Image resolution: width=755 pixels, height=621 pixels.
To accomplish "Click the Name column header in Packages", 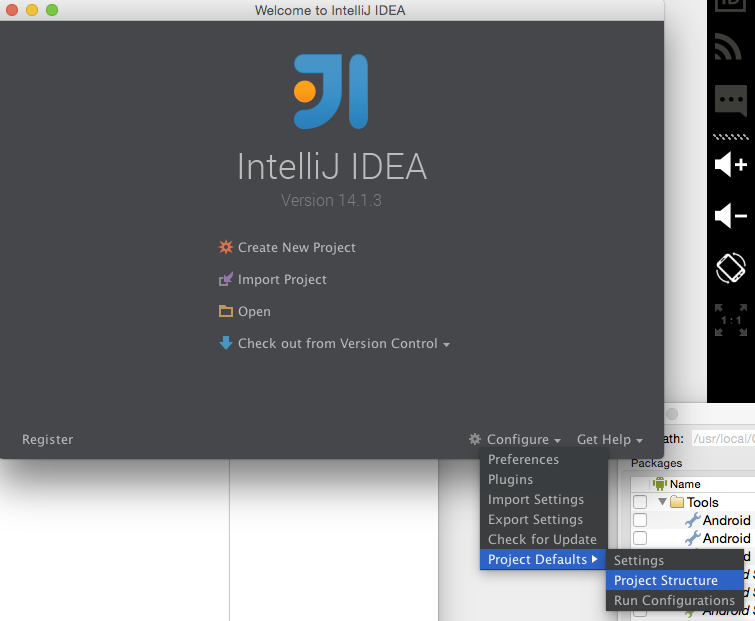I will click(685, 484).
